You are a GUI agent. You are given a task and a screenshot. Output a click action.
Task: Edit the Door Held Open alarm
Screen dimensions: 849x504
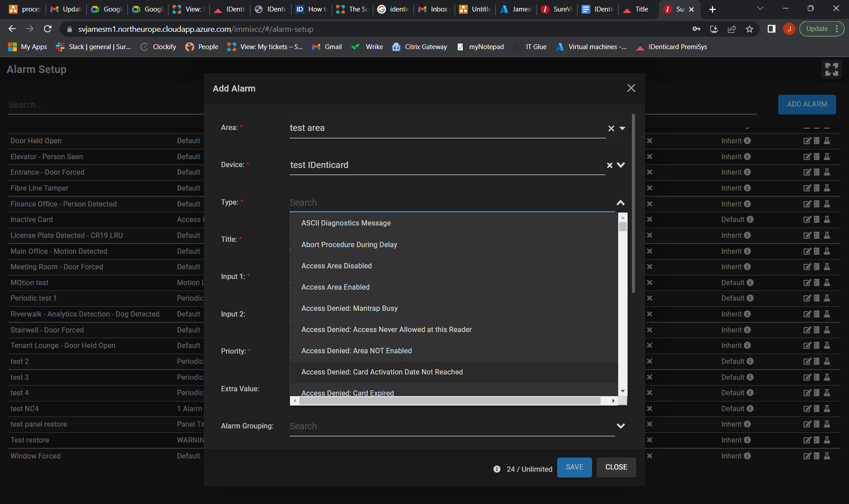(x=807, y=141)
